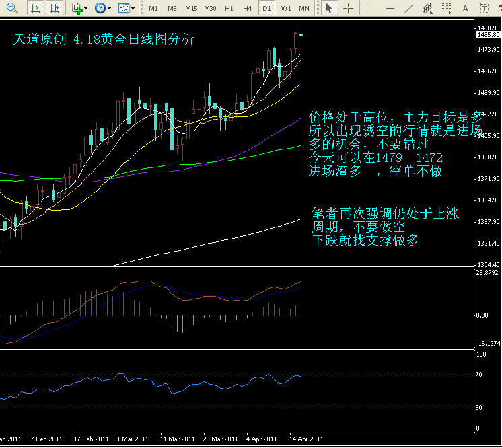Switch to the M1 timeframe
The width and height of the screenshot is (502, 448).
[153, 8]
